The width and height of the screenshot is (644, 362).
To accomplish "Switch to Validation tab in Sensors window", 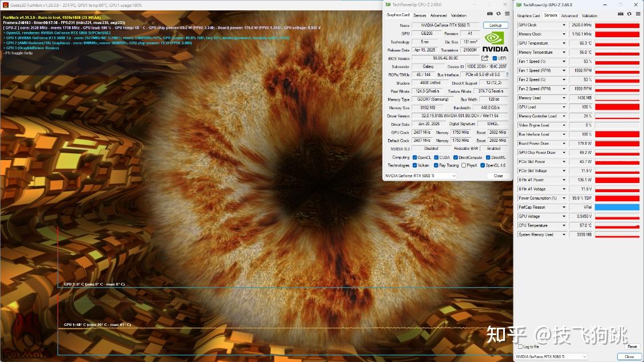I will click(x=590, y=15).
